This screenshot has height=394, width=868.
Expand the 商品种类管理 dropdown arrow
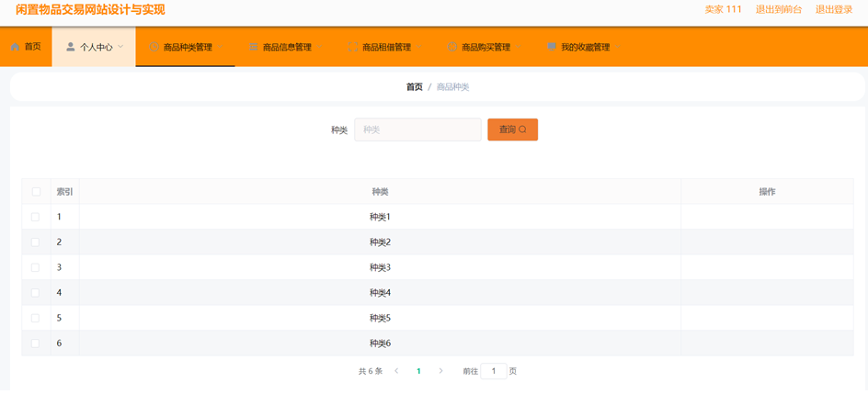tap(220, 47)
